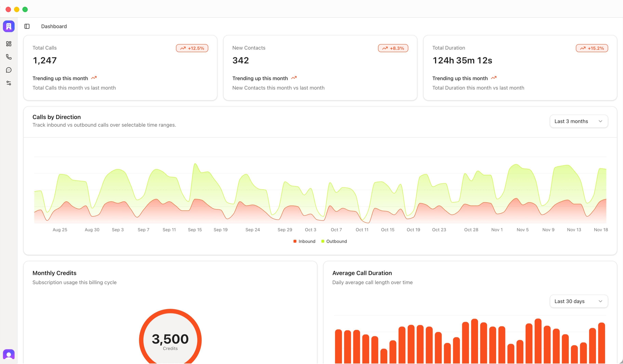This screenshot has width=623, height=364.
Task: Click the Oct 11 axis label
Action: (362, 230)
